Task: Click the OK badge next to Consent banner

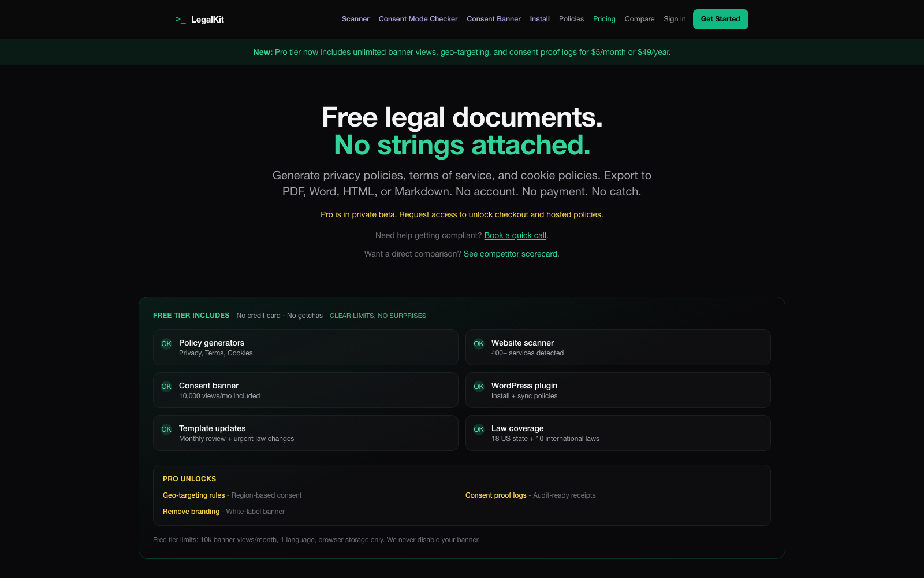Action: tap(166, 386)
